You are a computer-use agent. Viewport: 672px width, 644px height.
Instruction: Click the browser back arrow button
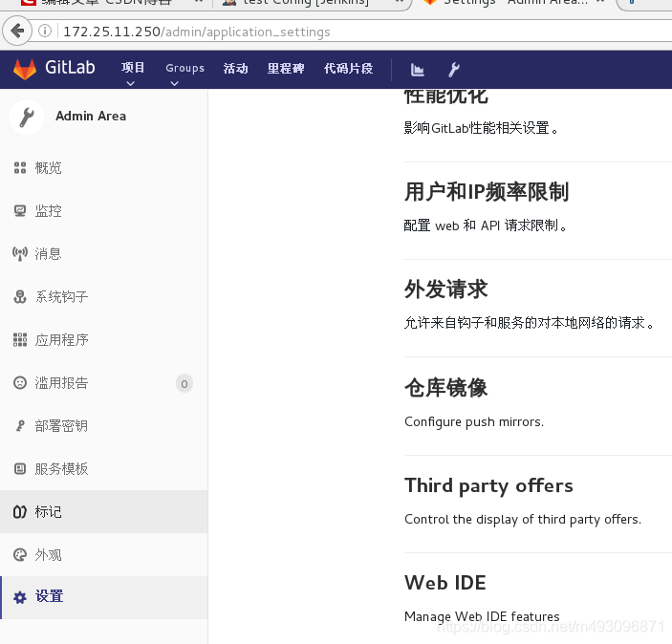click(17, 31)
